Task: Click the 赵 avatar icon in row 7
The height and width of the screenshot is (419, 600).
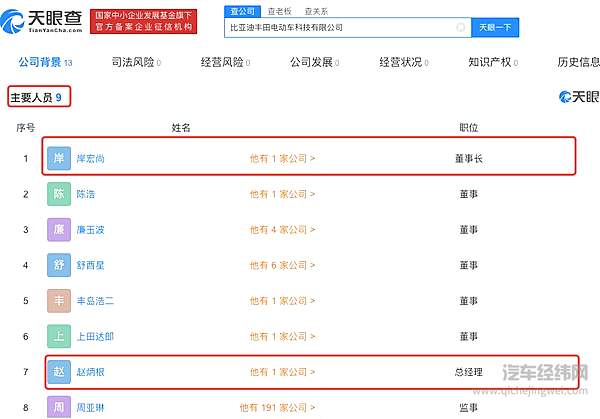Action: click(59, 372)
